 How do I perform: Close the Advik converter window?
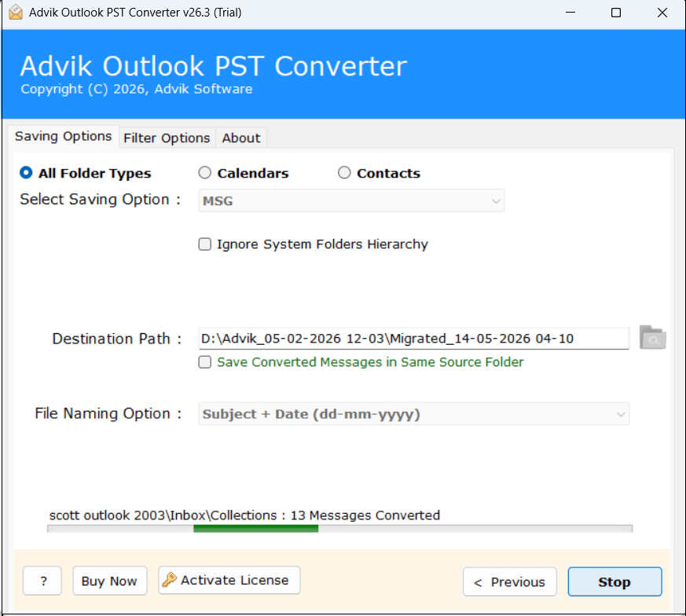[662, 13]
